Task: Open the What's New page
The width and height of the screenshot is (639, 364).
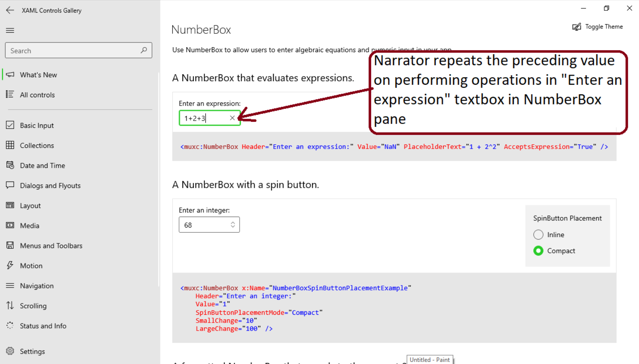Action: (38, 75)
